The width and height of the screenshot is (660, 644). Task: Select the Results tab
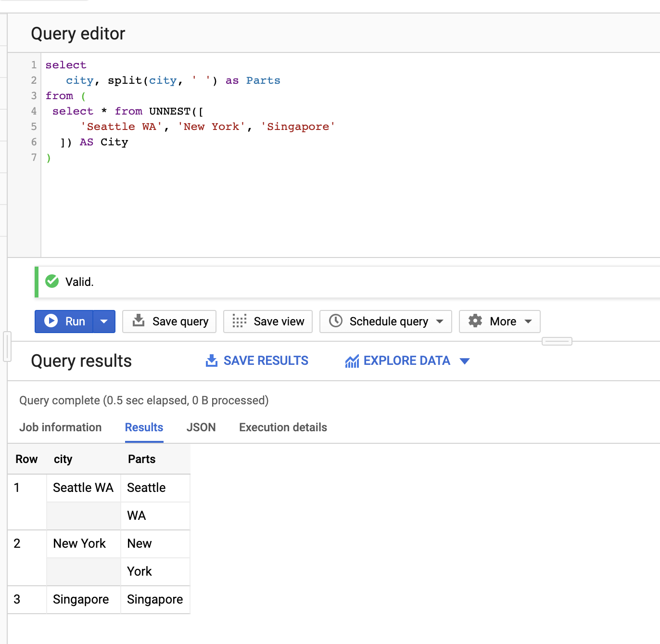point(144,427)
